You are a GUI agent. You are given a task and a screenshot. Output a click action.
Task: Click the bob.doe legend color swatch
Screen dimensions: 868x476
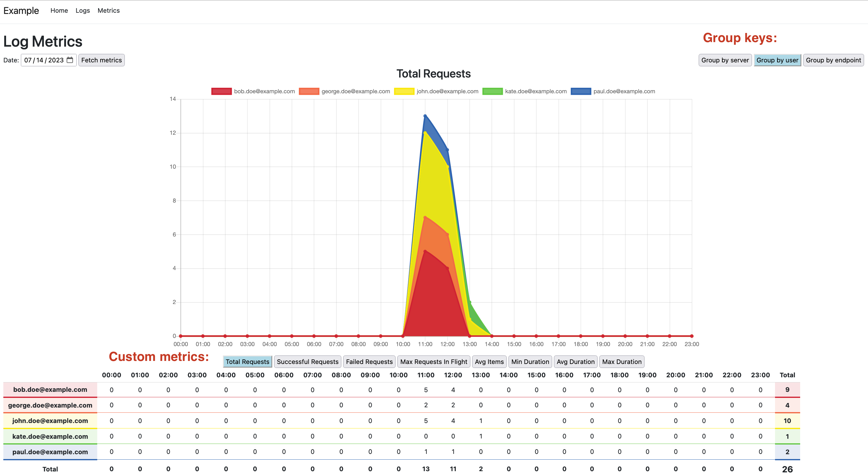point(221,91)
